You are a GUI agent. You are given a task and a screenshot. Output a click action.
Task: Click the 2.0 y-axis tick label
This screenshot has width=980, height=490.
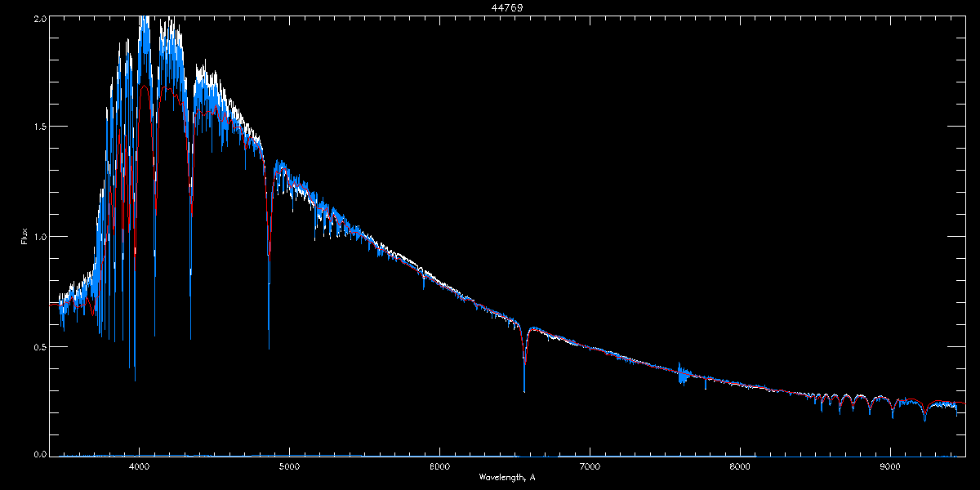(39, 17)
